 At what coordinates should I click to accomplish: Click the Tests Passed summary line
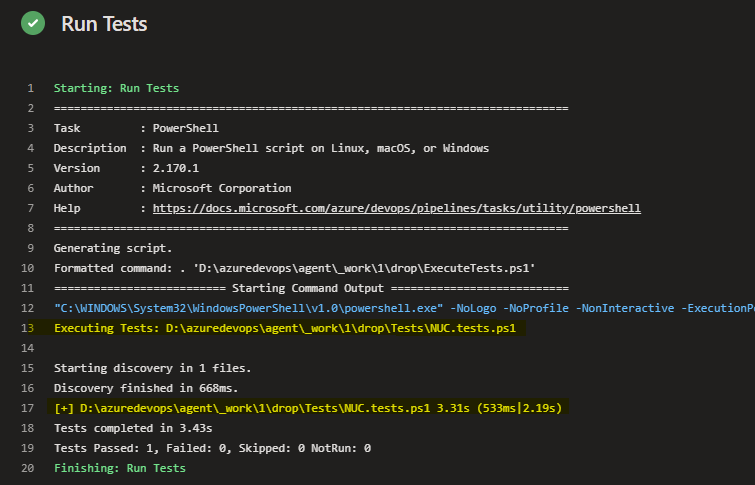212,448
